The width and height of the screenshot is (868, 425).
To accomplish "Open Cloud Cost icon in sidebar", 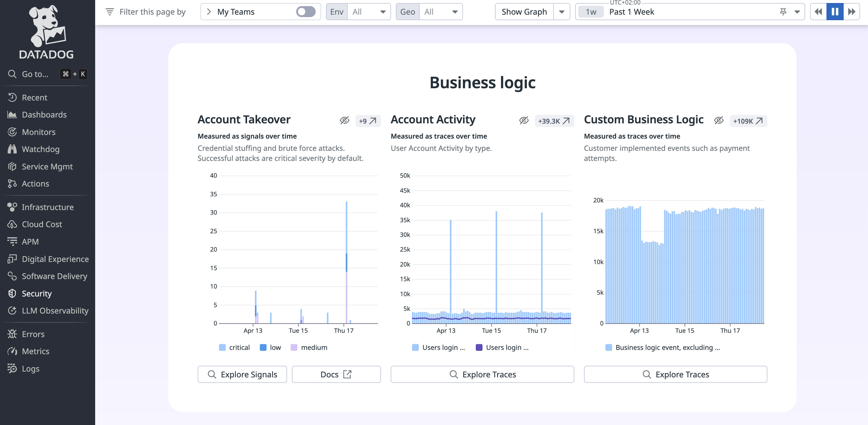I will (x=12, y=224).
